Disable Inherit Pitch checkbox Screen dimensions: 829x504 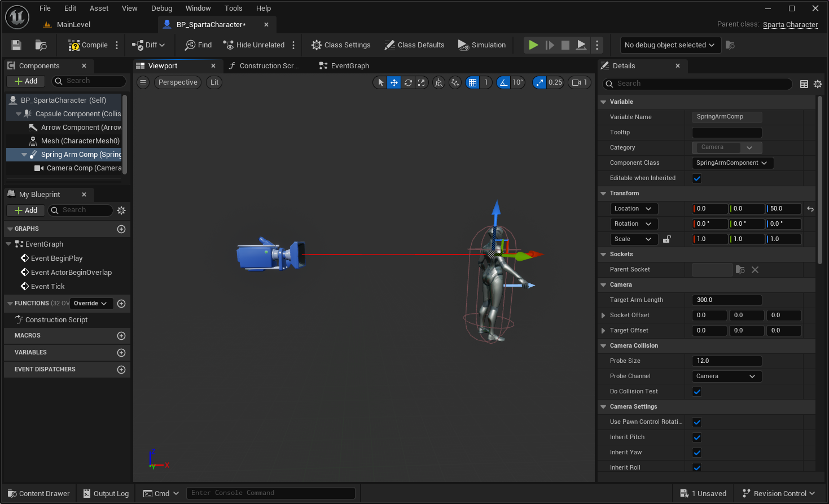tap(697, 437)
